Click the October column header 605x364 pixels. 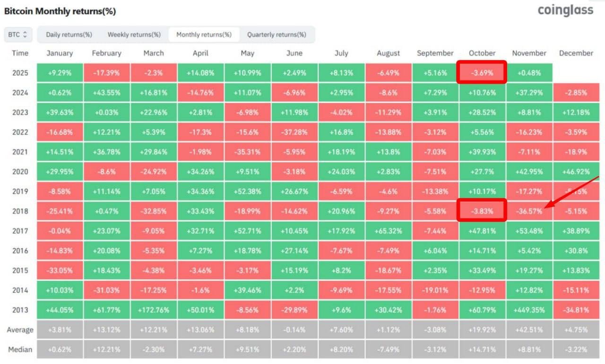coord(482,53)
